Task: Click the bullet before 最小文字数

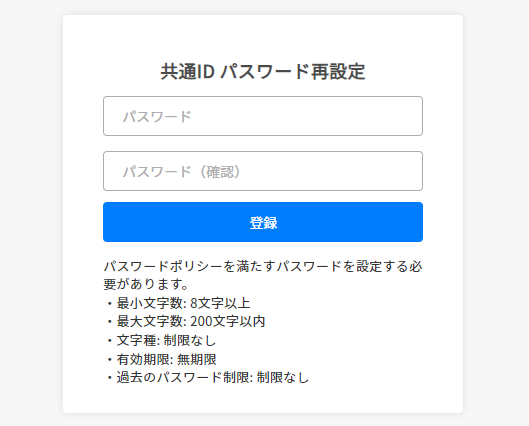Action: coord(109,303)
